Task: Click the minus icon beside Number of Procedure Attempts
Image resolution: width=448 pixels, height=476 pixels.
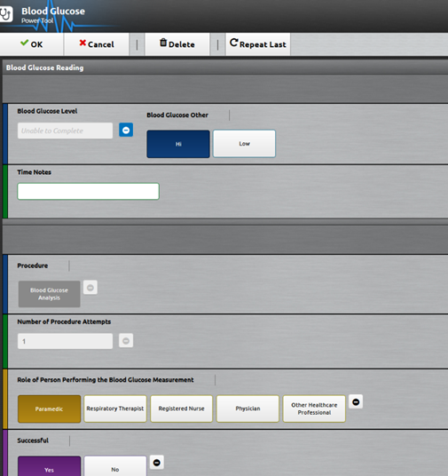Action: 126,341
